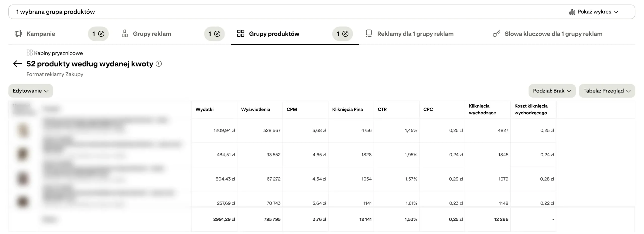Click the Kampanie megaphone icon
The image size is (644, 234).
pos(18,34)
